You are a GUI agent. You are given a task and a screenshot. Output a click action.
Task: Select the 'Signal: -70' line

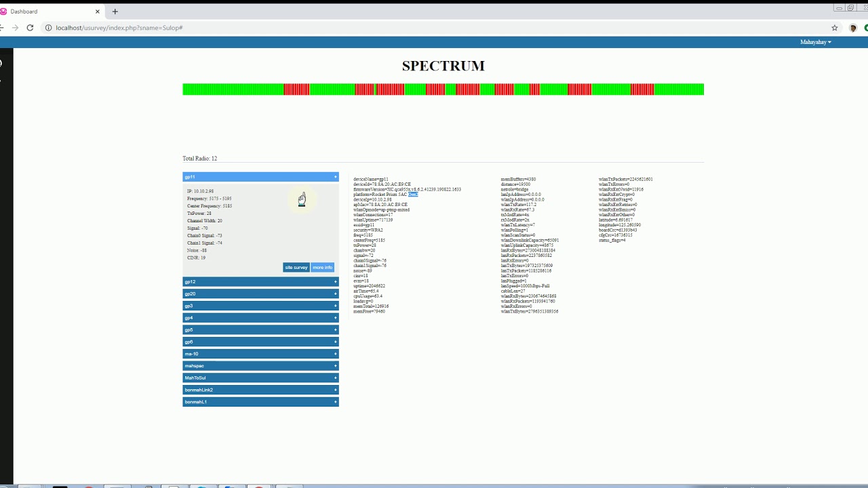(197, 228)
